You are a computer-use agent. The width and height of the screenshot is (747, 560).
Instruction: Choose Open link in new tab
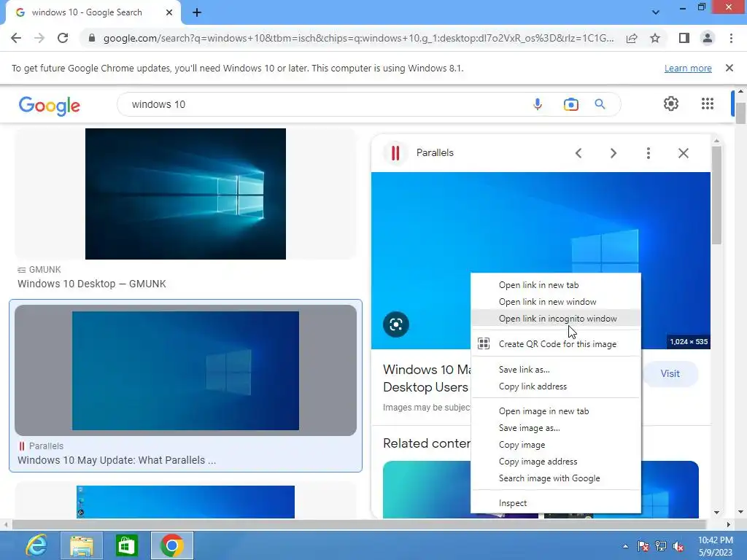[555, 285]
